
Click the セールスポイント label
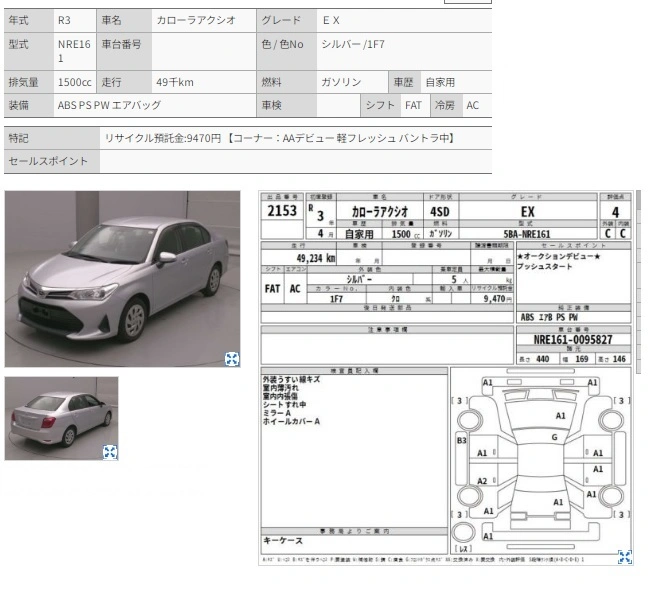[x=48, y=161]
